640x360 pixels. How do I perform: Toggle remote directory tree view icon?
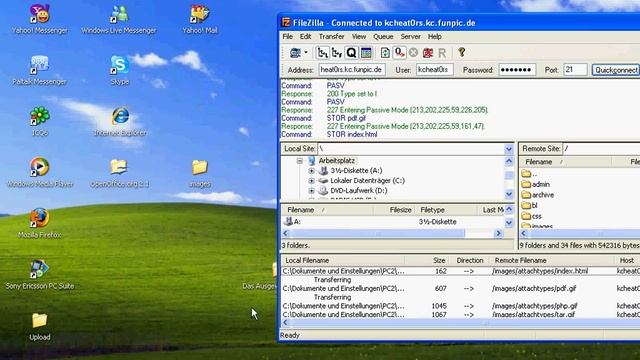coord(337,53)
